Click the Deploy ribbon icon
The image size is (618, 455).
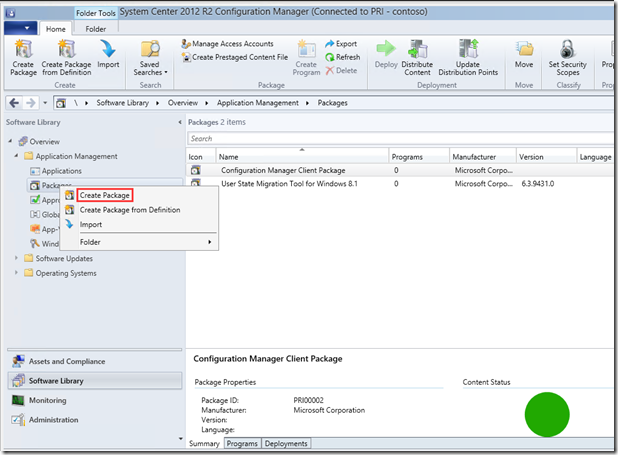386,54
